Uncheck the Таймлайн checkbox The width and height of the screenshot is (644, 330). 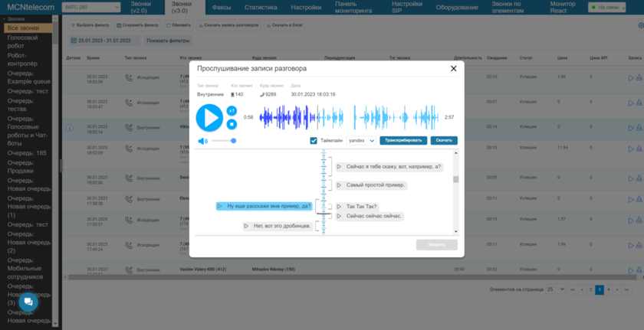314,141
